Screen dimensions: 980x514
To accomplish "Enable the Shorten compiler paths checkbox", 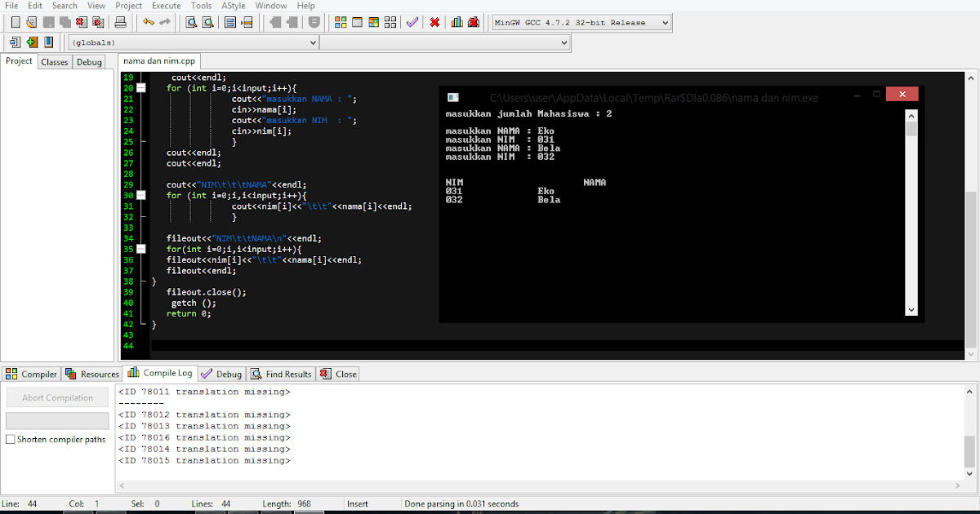I will coord(11,439).
